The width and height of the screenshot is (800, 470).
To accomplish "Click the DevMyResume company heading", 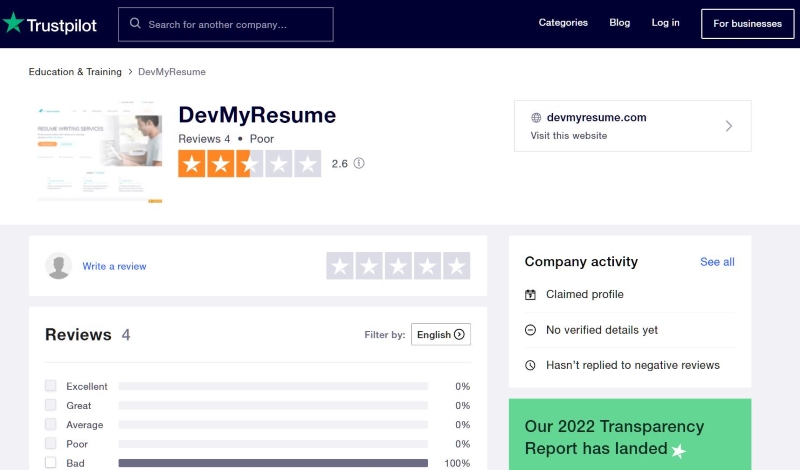I will coord(257,115).
